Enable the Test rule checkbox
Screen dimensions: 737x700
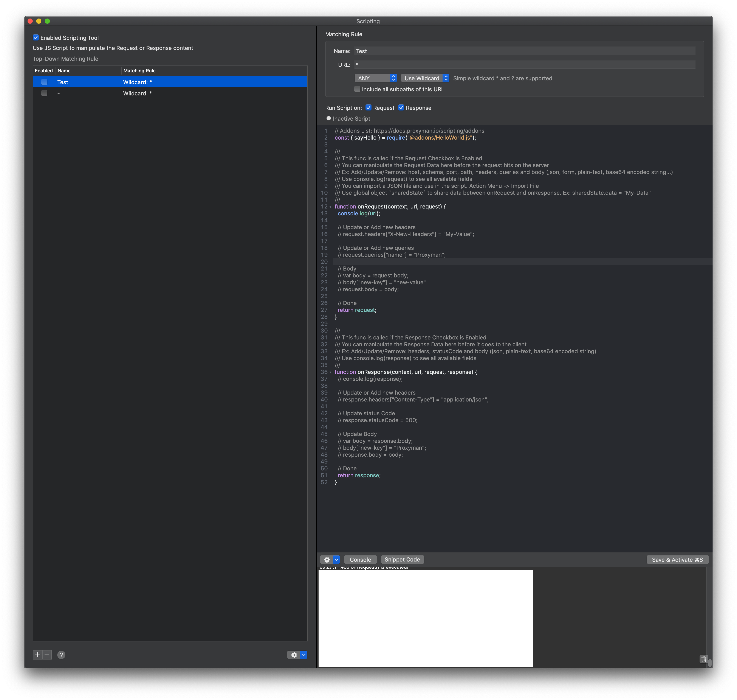pos(44,82)
